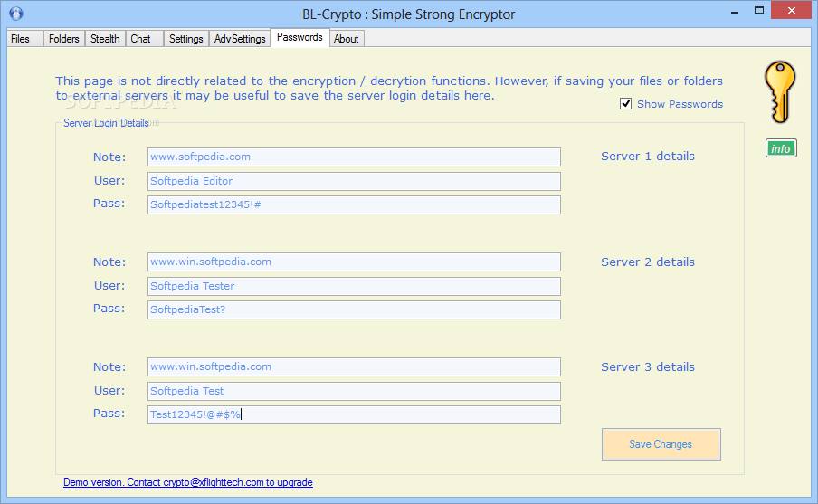Select the Chat tab
The image size is (818, 504).
pos(144,39)
